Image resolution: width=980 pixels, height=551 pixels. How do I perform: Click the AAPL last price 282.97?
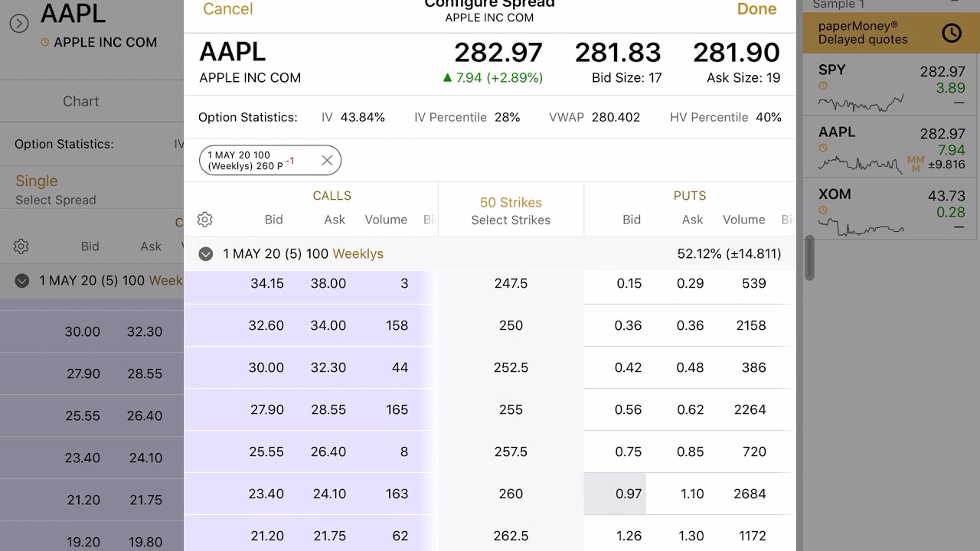(498, 53)
